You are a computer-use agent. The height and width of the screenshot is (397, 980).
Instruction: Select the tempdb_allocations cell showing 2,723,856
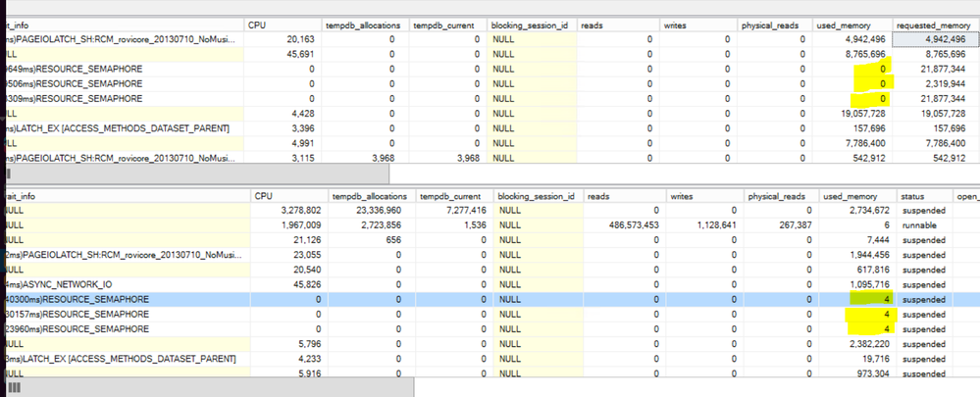pyautogui.click(x=372, y=224)
